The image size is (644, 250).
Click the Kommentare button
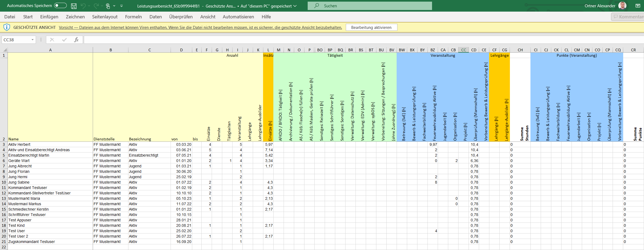[x=628, y=17]
